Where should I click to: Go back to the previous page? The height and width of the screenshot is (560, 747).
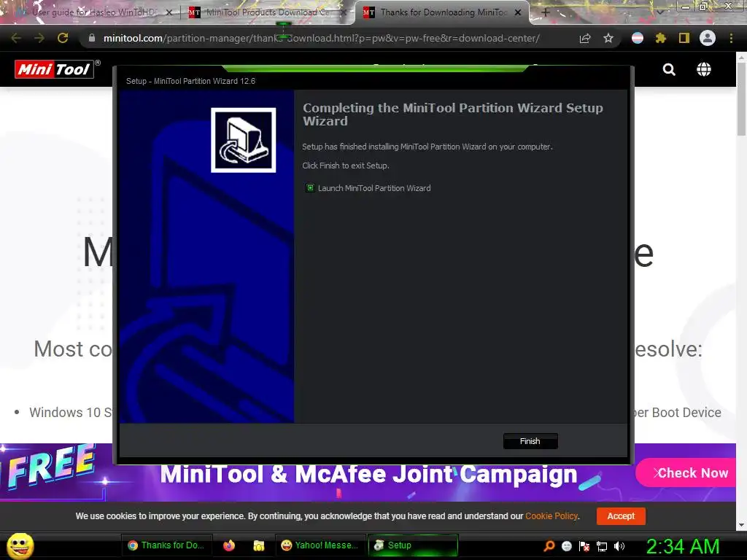tap(16, 38)
